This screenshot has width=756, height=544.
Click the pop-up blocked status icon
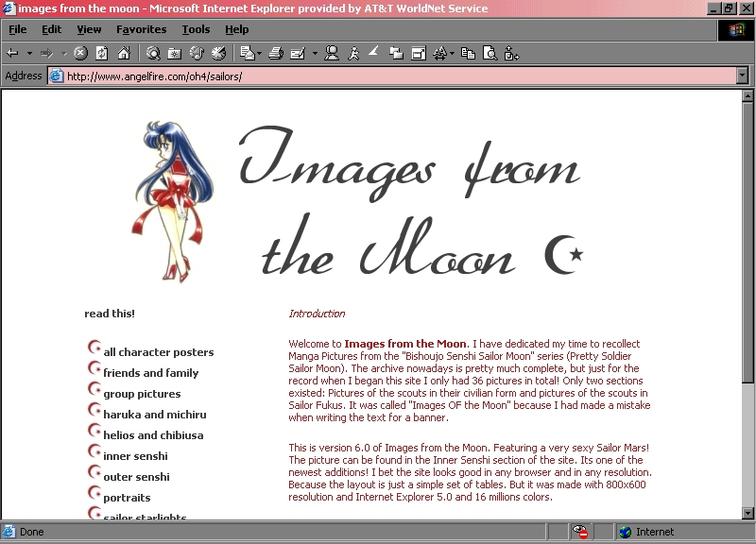(581, 532)
